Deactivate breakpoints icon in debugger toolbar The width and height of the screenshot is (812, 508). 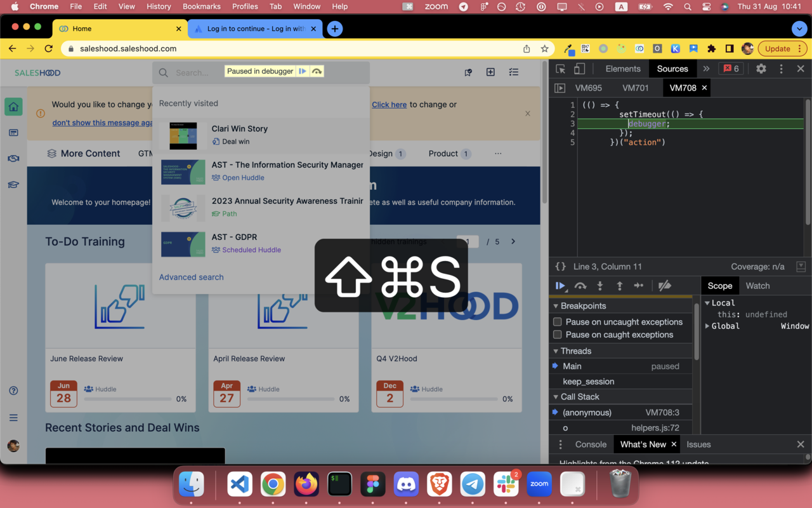tap(664, 286)
